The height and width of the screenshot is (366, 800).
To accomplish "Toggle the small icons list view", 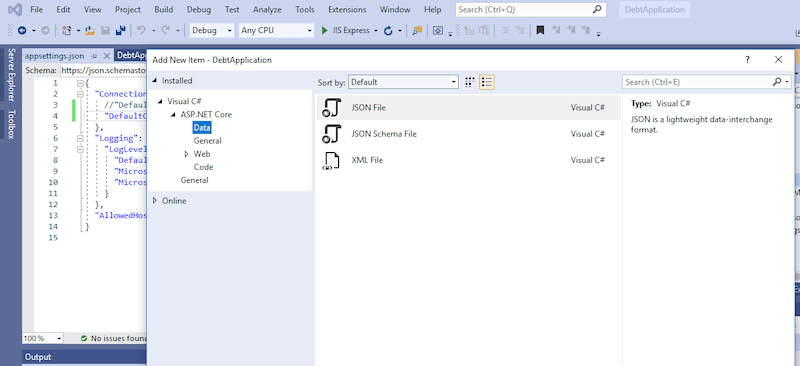I will click(x=487, y=82).
